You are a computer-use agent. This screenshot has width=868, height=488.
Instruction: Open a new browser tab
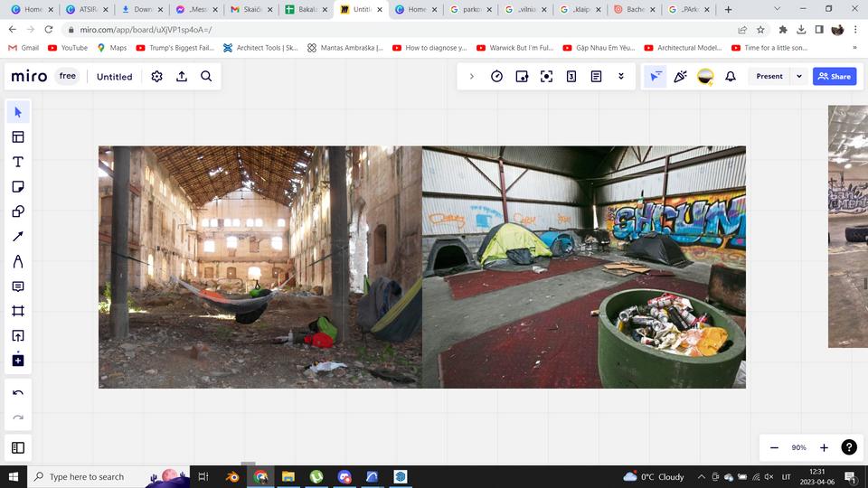pyautogui.click(x=729, y=9)
